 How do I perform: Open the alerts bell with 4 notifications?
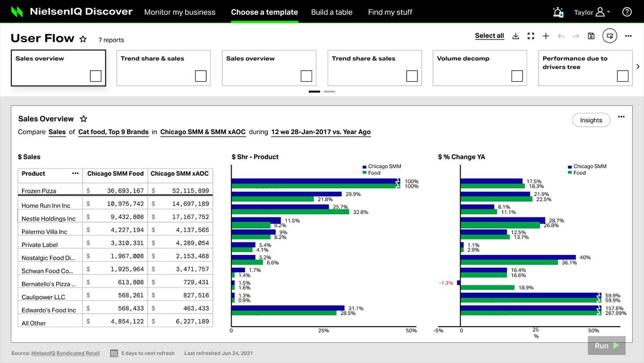tap(558, 12)
